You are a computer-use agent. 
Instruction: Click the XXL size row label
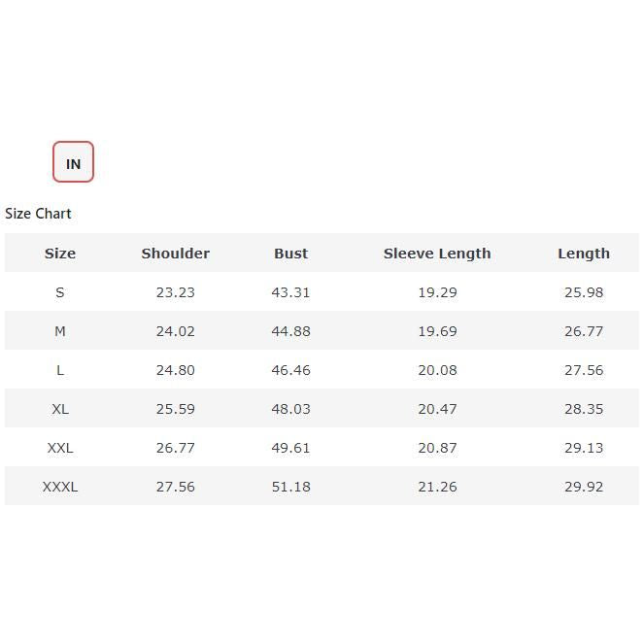click(60, 448)
